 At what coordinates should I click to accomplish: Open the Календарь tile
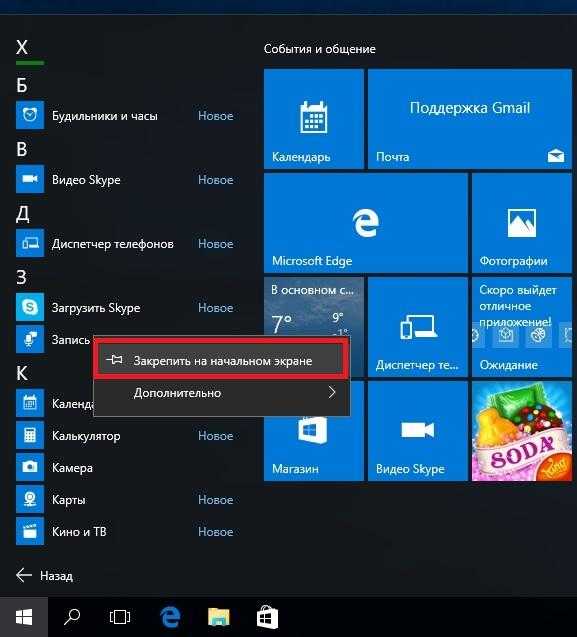pyautogui.click(x=314, y=119)
